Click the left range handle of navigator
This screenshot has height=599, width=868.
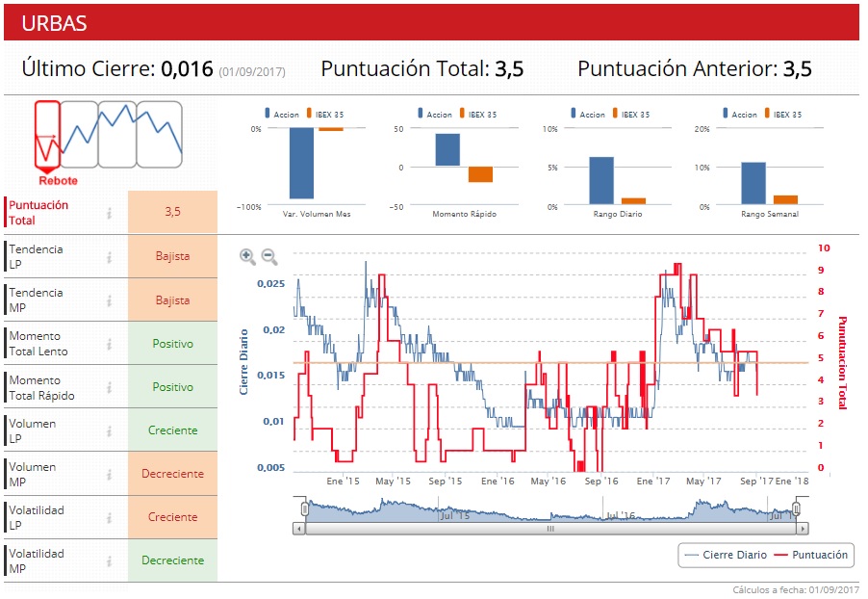tap(304, 508)
